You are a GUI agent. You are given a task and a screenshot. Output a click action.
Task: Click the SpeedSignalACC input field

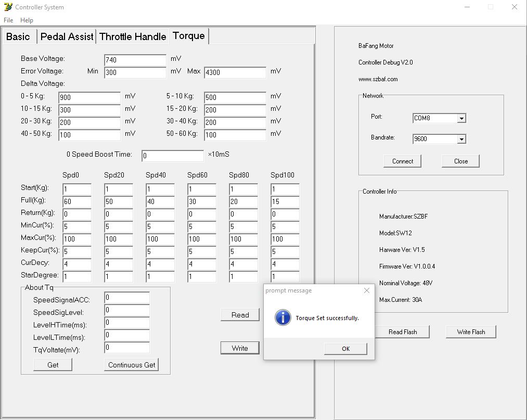[x=127, y=298]
